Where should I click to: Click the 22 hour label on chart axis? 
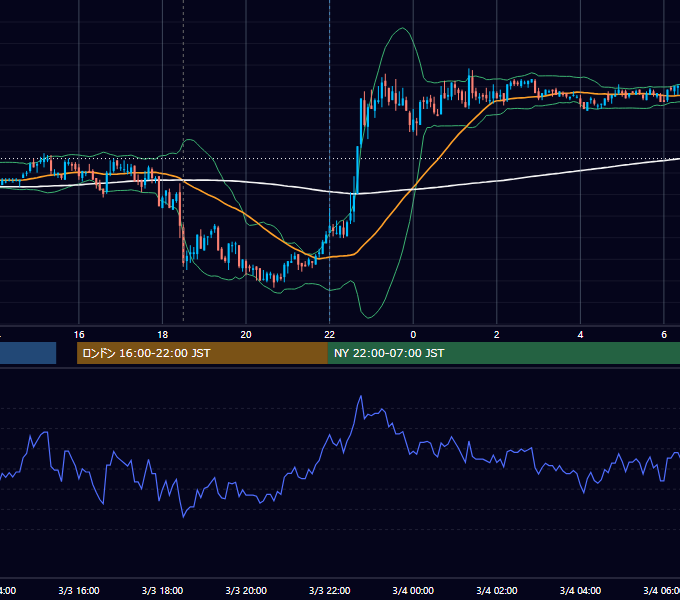coord(330,335)
